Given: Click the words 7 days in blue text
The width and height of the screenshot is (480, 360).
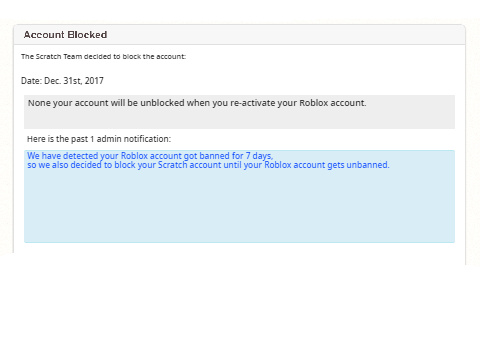Looking at the screenshot, I should [x=259, y=156].
